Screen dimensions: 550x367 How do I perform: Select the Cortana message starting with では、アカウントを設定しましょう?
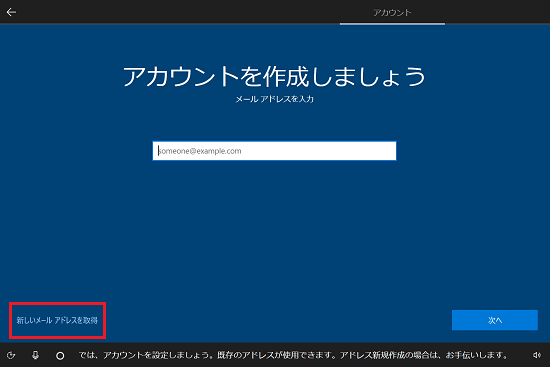point(293,355)
